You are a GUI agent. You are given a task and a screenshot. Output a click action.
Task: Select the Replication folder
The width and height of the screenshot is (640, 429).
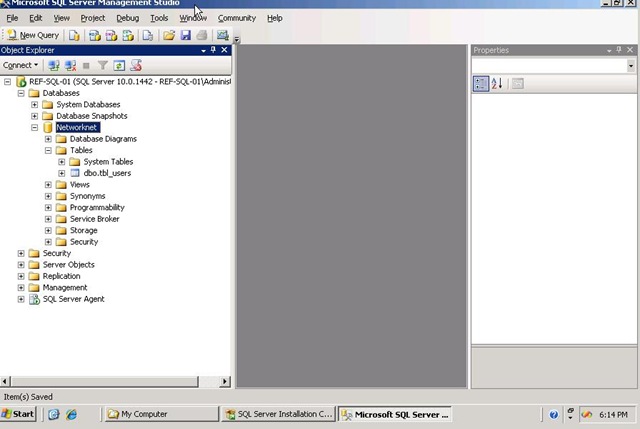[61, 276]
